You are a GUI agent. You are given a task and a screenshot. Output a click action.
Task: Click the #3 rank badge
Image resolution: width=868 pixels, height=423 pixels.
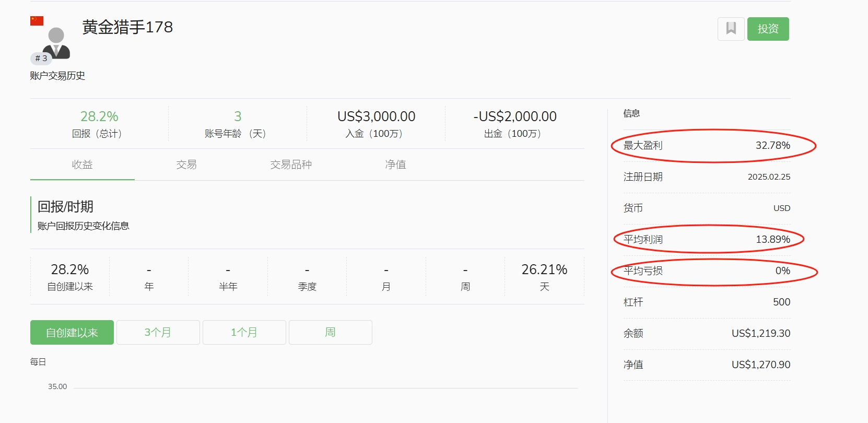click(41, 58)
